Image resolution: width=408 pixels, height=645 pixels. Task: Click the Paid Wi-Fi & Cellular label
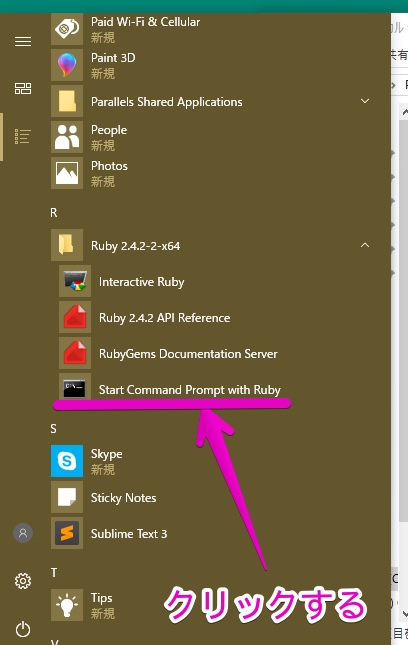click(x=146, y=22)
